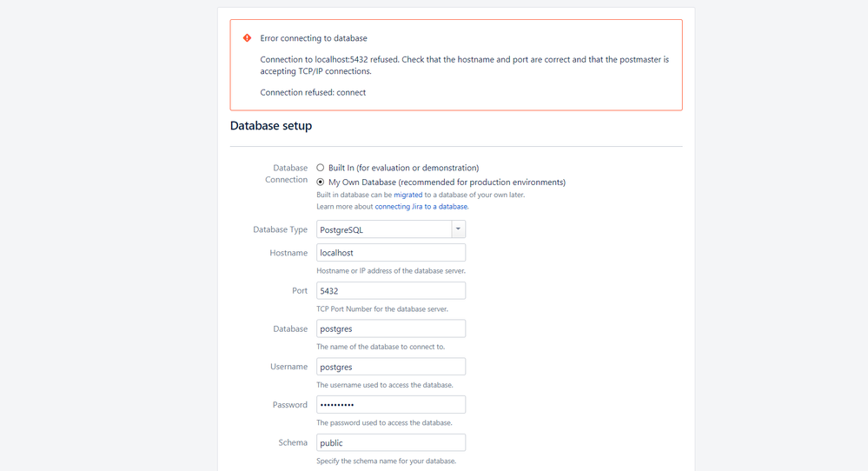Click the Schema field containing public
Viewport: 868px width, 471px height.
(x=391, y=443)
